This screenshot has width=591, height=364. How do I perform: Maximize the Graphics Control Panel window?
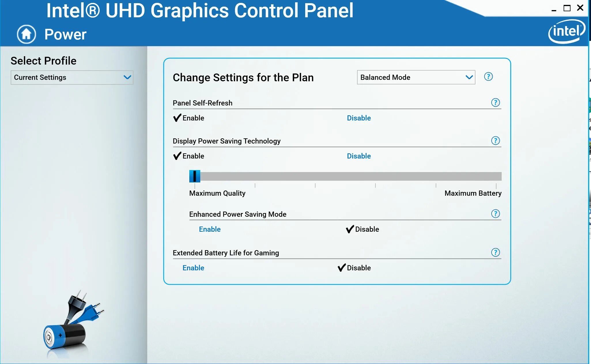(x=567, y=8)
